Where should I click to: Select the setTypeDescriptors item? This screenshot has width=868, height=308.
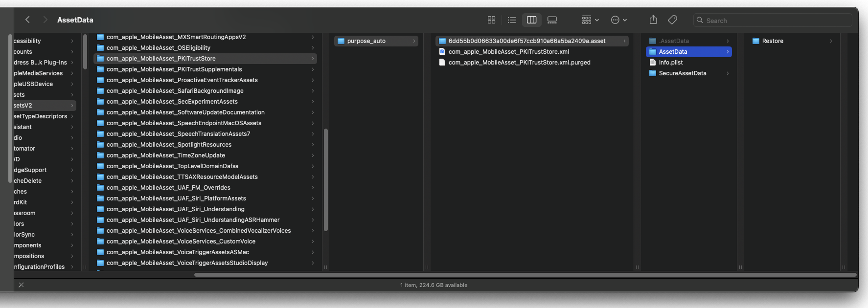(x=45, y=116)
